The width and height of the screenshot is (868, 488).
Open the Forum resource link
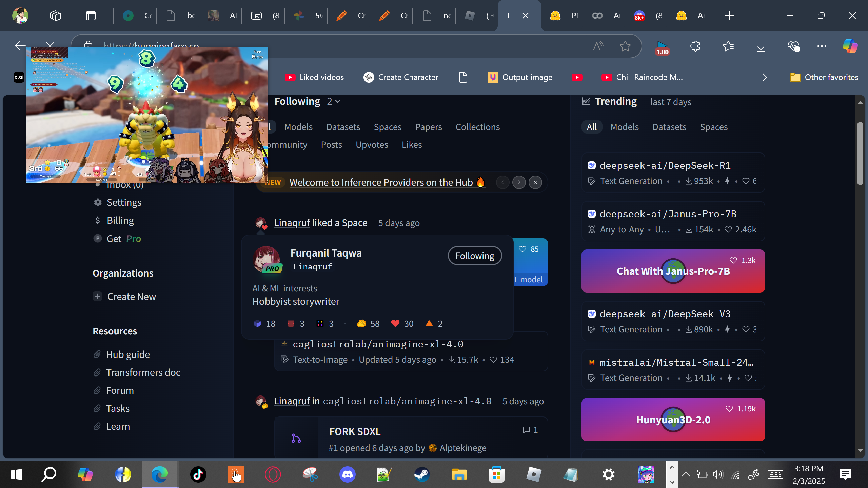[x=114, y=390]
